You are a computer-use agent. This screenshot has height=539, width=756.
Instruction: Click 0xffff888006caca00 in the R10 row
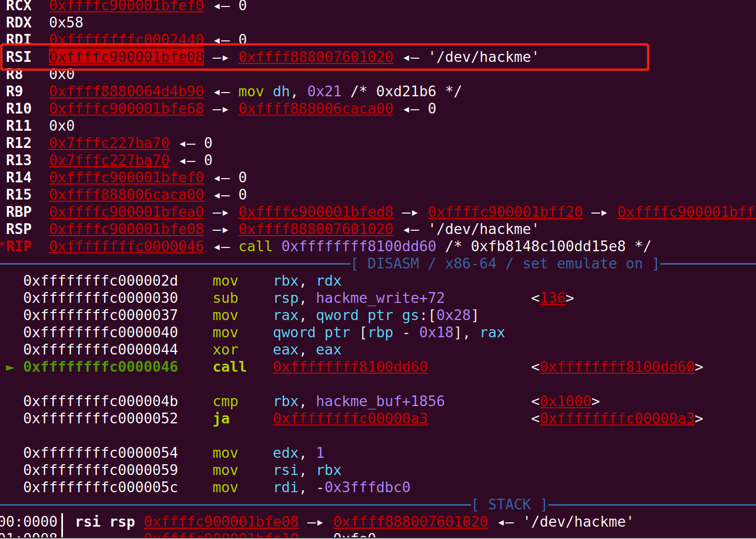click(x=316, y=109)
